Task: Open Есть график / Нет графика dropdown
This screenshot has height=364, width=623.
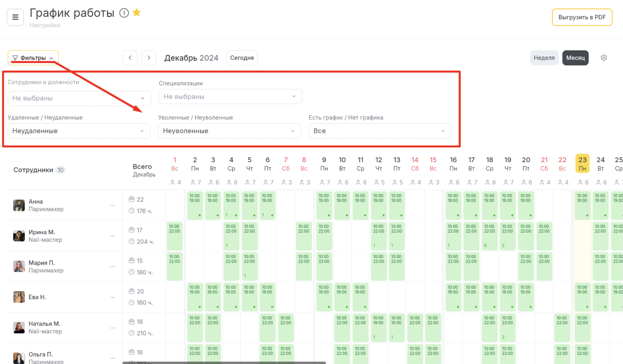Action: 380,131
